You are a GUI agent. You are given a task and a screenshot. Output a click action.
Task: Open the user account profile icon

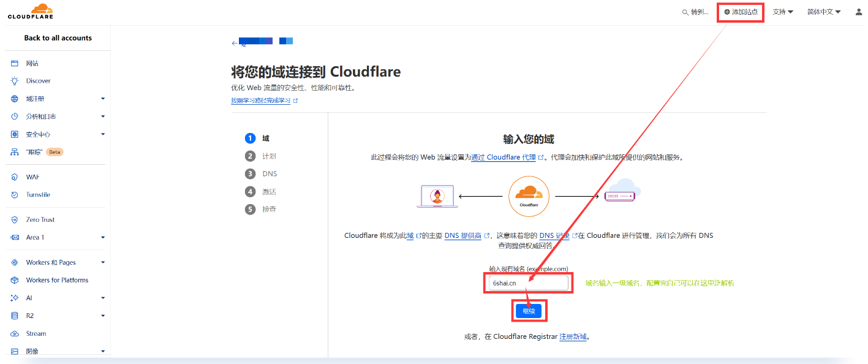(858, 12)
